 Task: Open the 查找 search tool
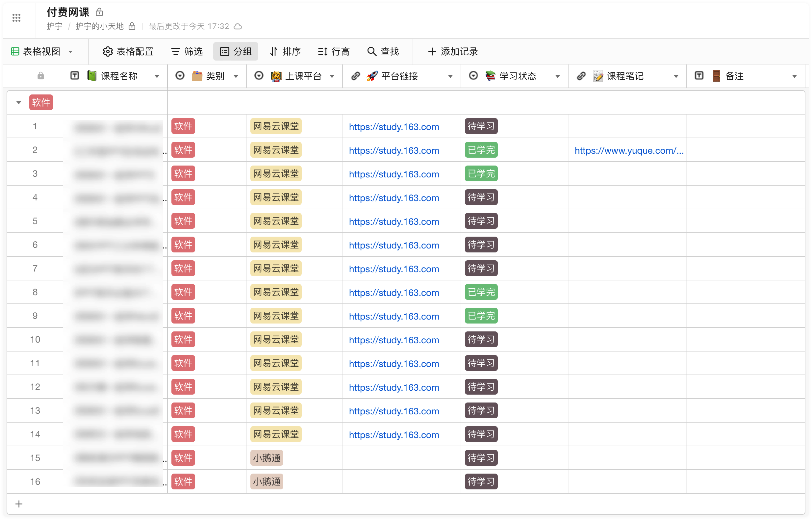pyautogui.click(x=383, y=51)
